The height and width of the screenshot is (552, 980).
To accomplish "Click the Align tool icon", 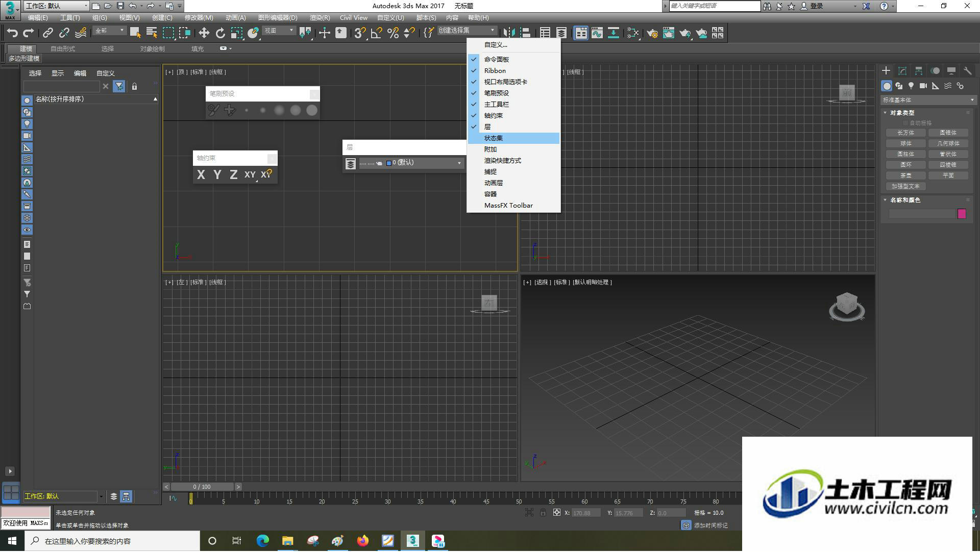I will pyautogui.click(x=525, y=33).
